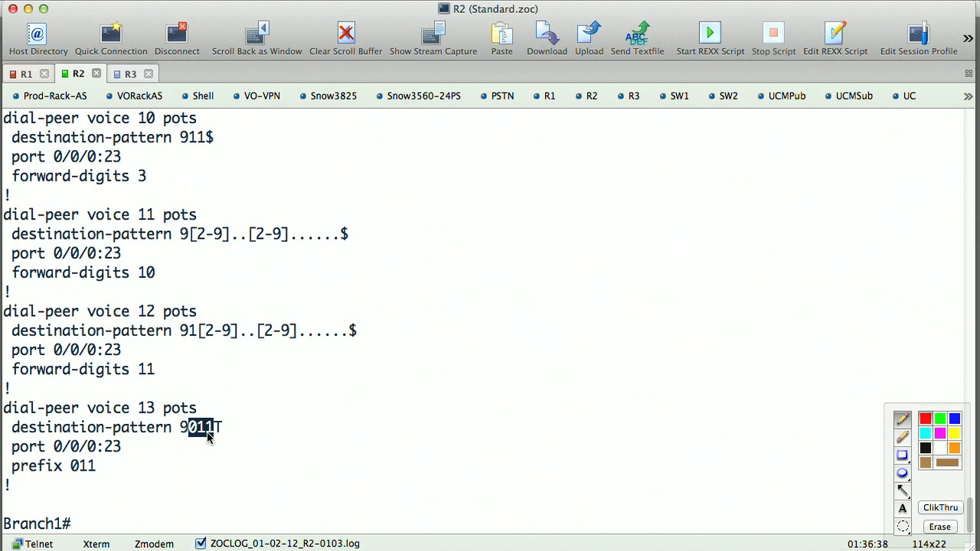Launch Quick Connection dialog

tap(111, 39)
